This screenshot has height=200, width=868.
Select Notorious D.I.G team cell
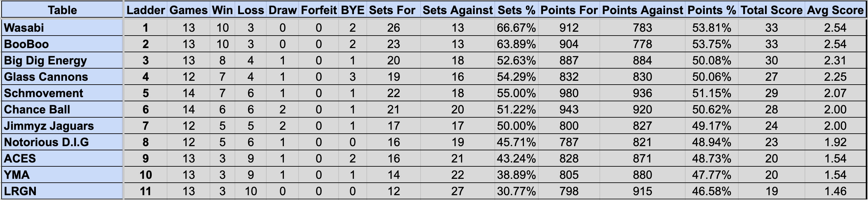coord(62,142)
